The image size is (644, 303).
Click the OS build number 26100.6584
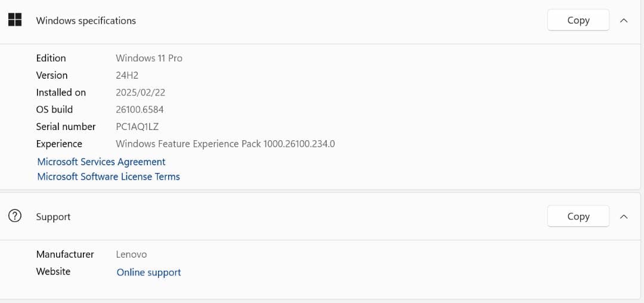140,109
